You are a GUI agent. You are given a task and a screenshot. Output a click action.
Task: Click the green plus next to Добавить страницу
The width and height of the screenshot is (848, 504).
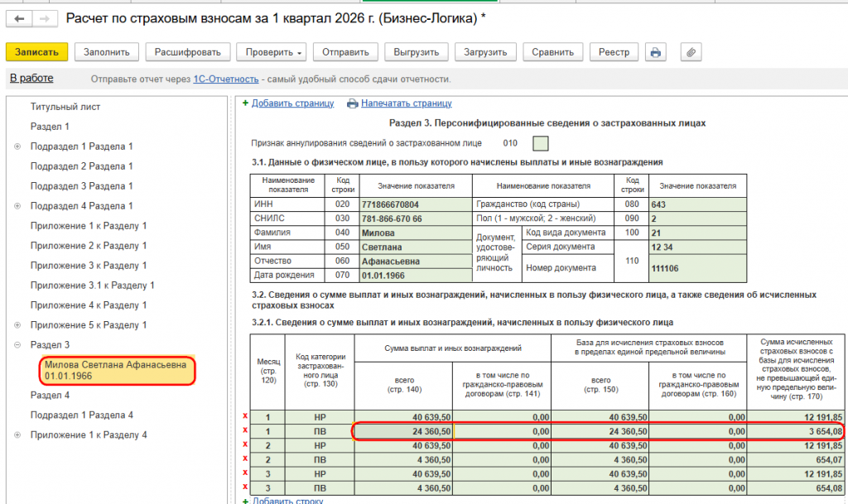[x=245, y=103]
